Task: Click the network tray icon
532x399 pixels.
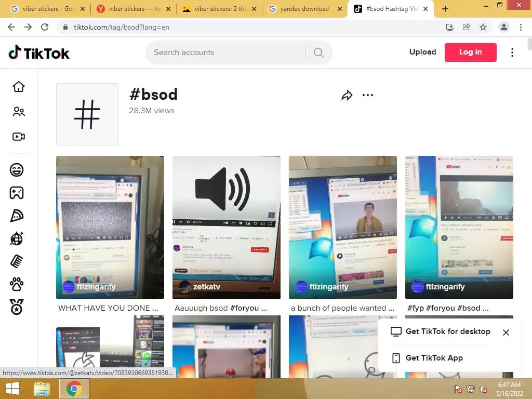Action: coord(471,389)
